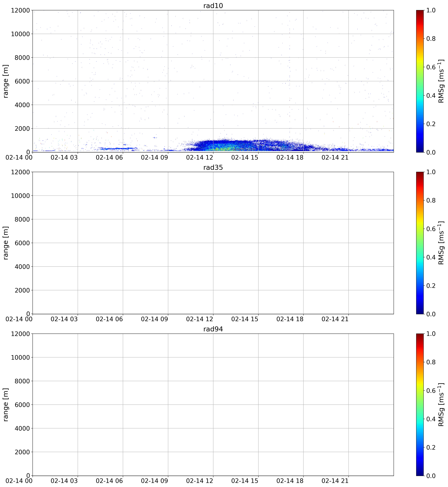448x487 pixels.
Task: Click the 8000 tick on rad94 y-axis
Action: pos(22,381)
